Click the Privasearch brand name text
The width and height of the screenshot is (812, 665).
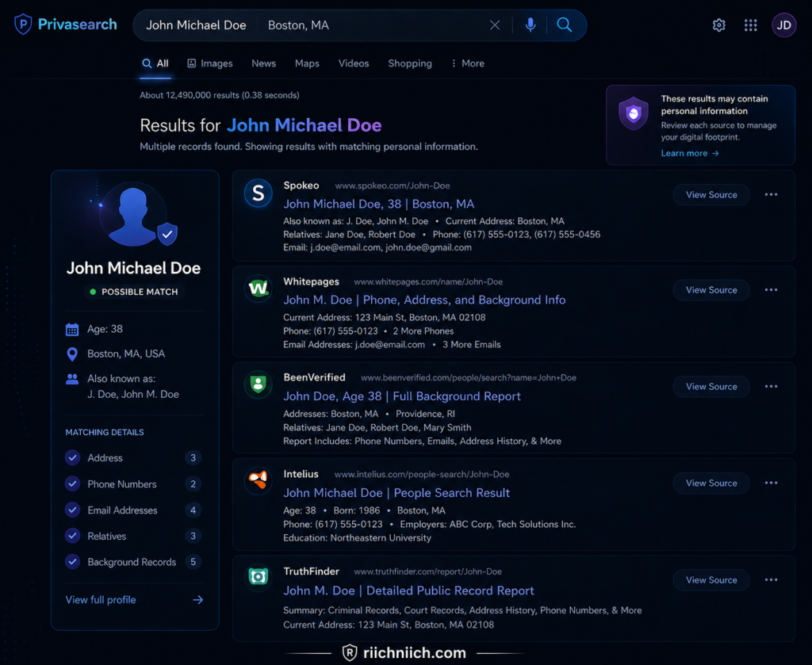77,25
